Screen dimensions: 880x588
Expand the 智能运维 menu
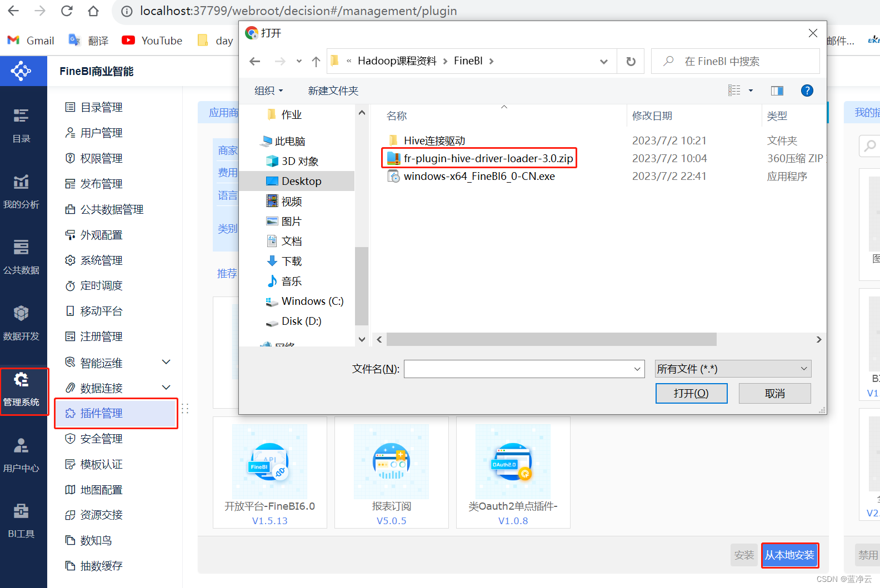click(x=166, y=362)
